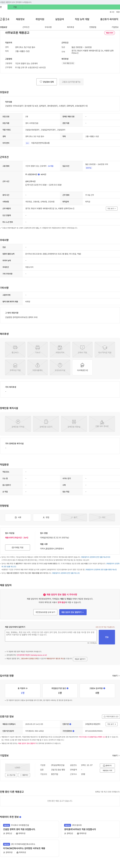Jump to the 복리후생 section tab
Screen dimensions: 120x868
point(70,27)
